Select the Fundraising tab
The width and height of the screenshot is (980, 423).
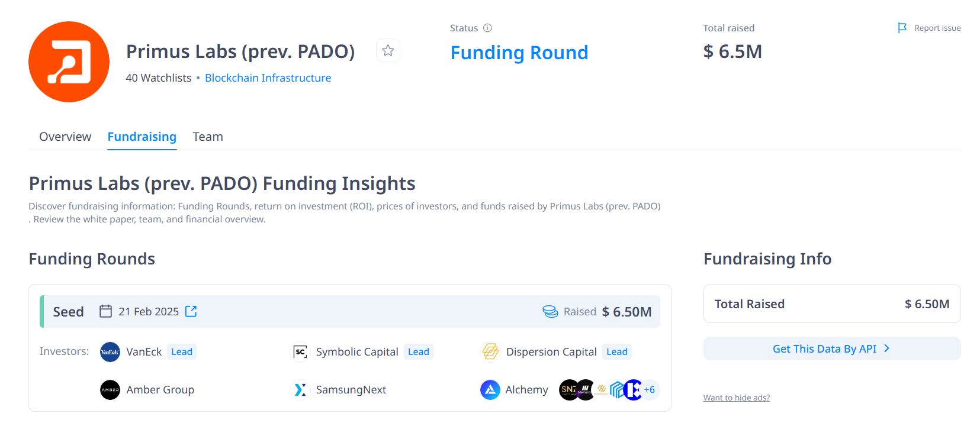tap(142, 137)
